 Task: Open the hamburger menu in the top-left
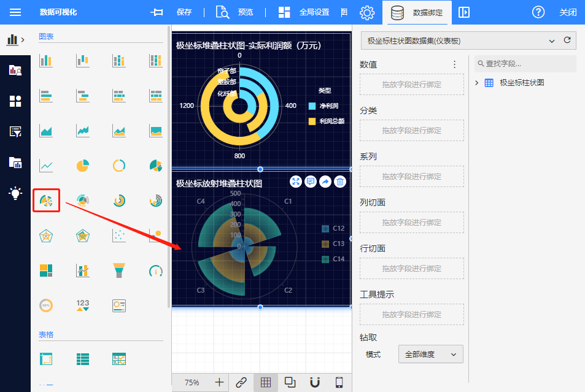pos(15,12)
